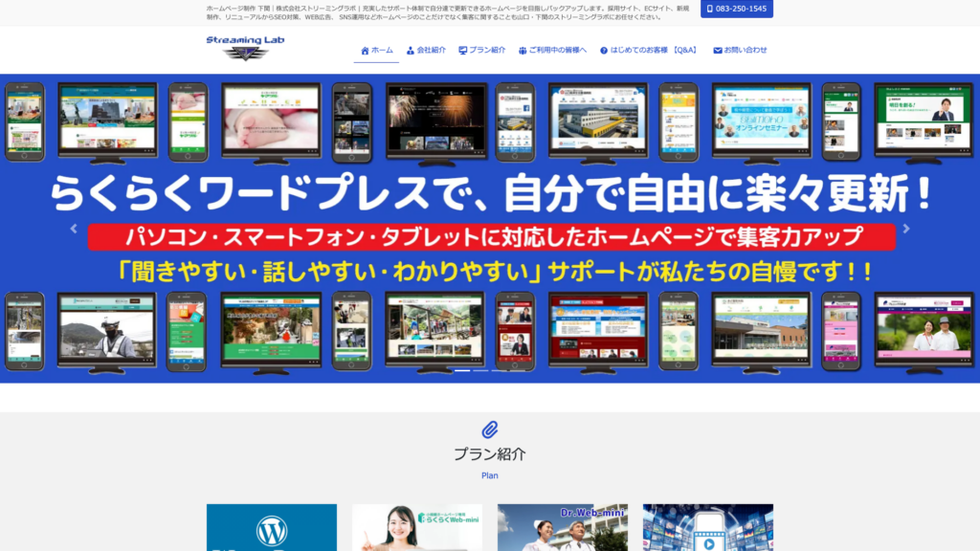Screen dimensions: 980x551
Task: Open the WordPress plan thumbnail
Action: tap(272, 527)
